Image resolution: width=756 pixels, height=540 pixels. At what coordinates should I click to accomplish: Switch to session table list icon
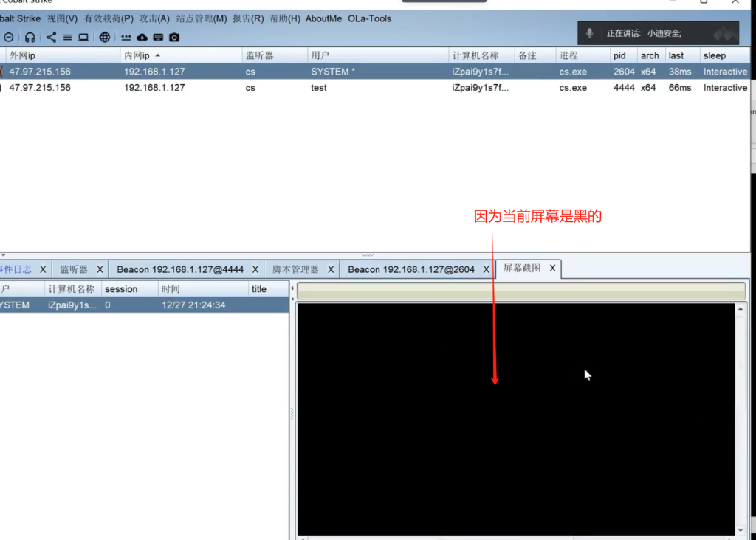click(x=67, y=37)
